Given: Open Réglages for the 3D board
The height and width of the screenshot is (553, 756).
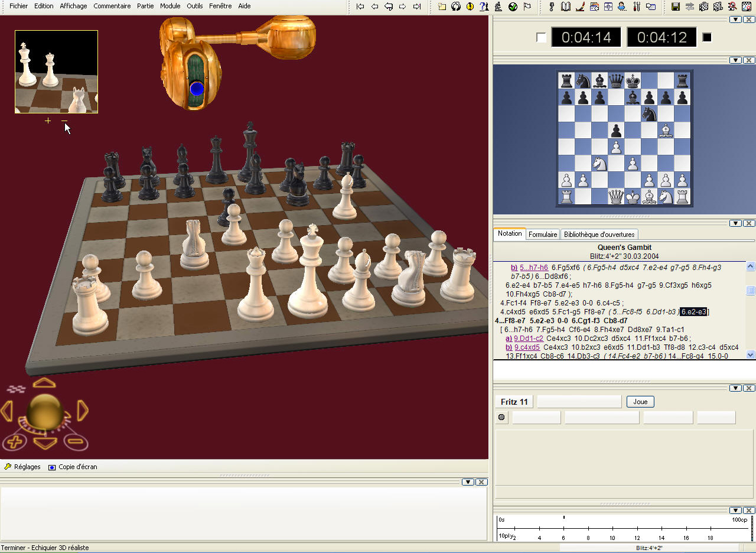Looking at the screenshot, I should coord(23,467).
